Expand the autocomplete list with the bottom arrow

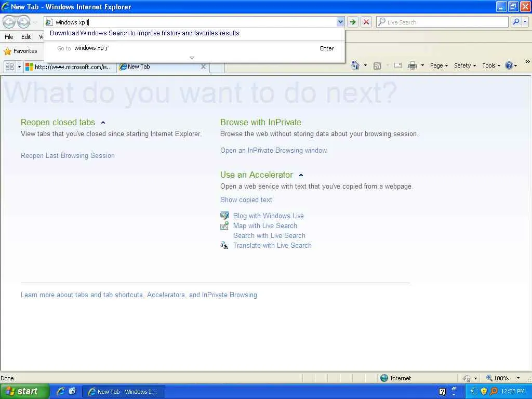point(192,58)
